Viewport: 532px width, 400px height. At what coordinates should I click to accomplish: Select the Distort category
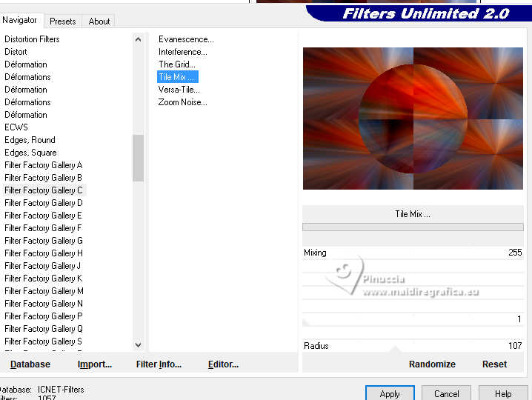pyautogui.click(x=16, y=52)
